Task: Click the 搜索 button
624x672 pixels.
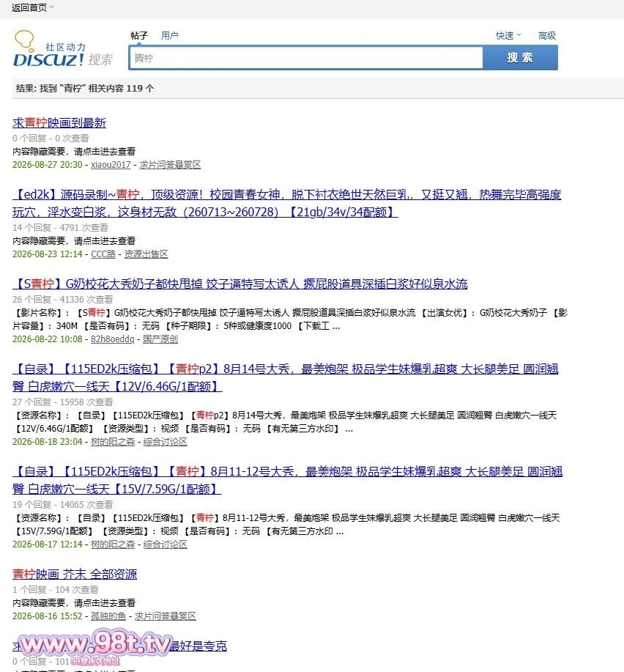Action: click(520, 58)
